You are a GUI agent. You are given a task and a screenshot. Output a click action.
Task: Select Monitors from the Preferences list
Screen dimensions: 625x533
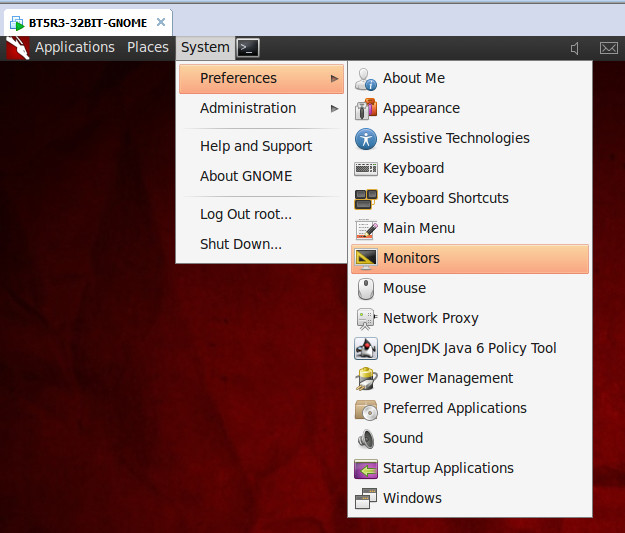pyautogui.click(x=470, y=259)
